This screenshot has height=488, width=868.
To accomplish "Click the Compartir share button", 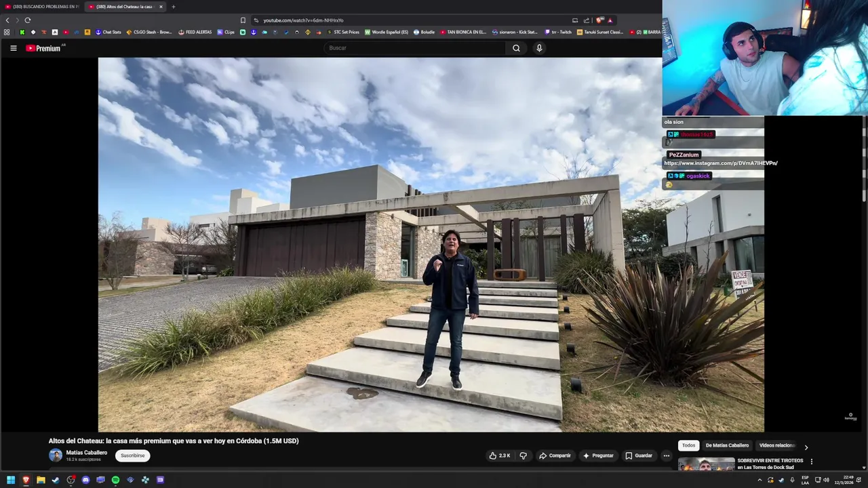I will 555,455.
